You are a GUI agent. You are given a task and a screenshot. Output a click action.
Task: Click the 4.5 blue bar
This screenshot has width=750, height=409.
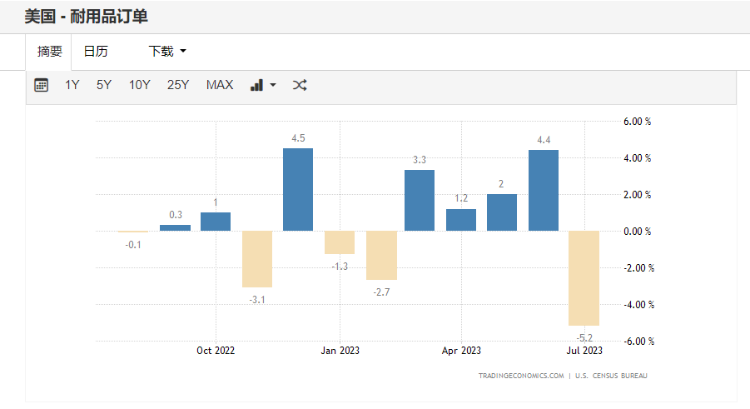click(298, 189)
